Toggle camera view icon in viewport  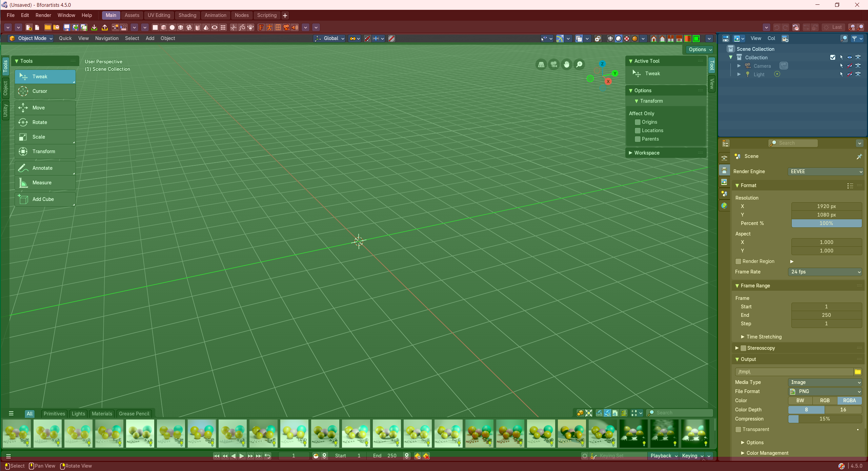pyautogui.click(x=554, y=64)
